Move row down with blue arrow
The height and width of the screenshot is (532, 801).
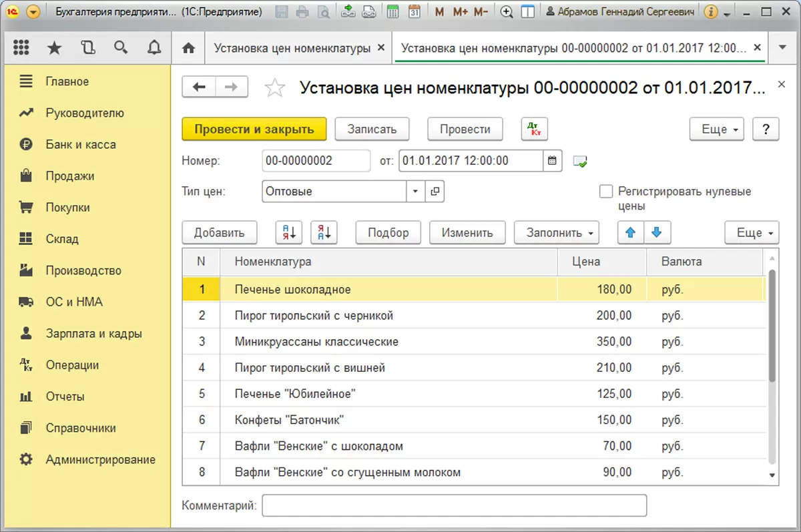point(657,233)
